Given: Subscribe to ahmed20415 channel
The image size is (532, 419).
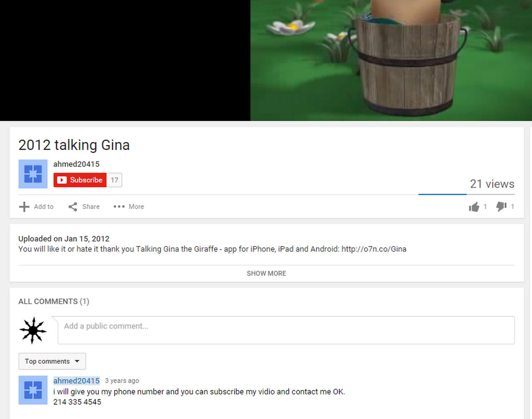Looking at the screenshot, I should pyautogui.click(x=80, y=180).
